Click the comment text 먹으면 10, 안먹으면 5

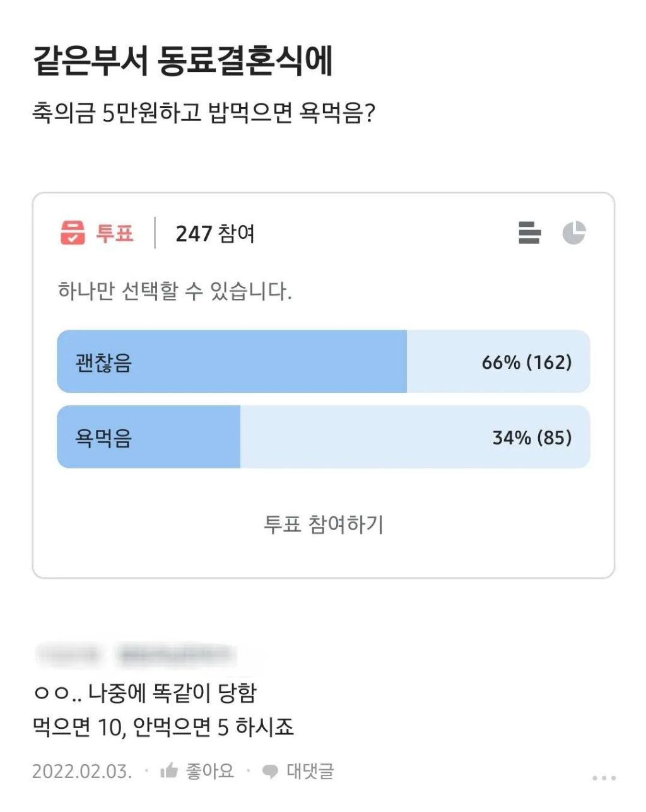(163, 728)
